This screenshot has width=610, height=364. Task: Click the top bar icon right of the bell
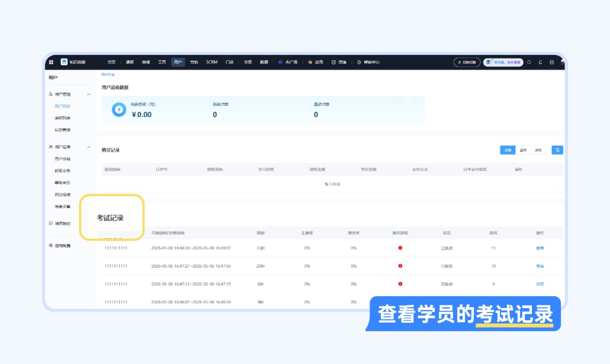click(x=552, y=62)
